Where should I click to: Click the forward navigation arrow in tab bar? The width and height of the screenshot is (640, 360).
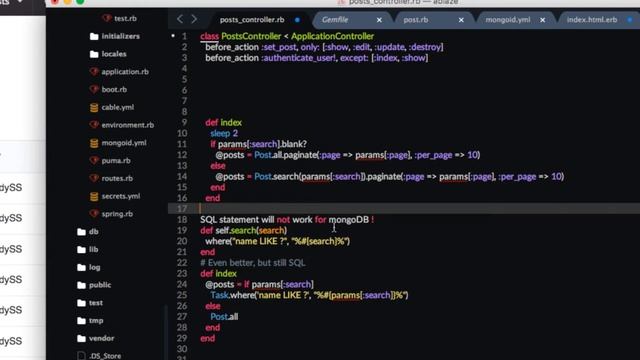tap(194, 19)
